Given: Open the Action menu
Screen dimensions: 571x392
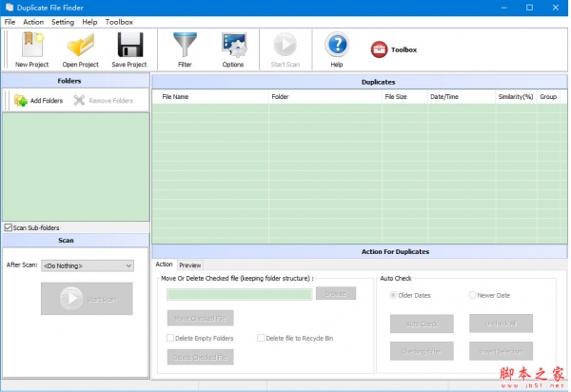Looking at the screenshot, I should coord(33,22).
